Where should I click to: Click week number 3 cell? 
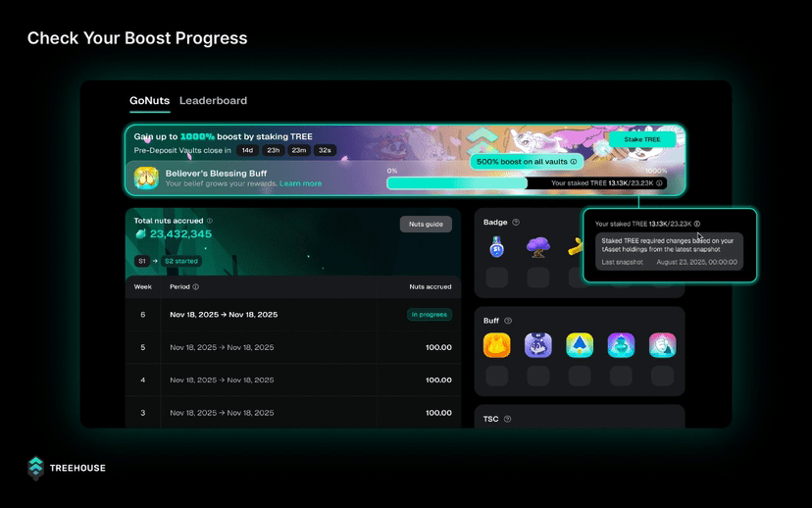(x=143, y=413)
